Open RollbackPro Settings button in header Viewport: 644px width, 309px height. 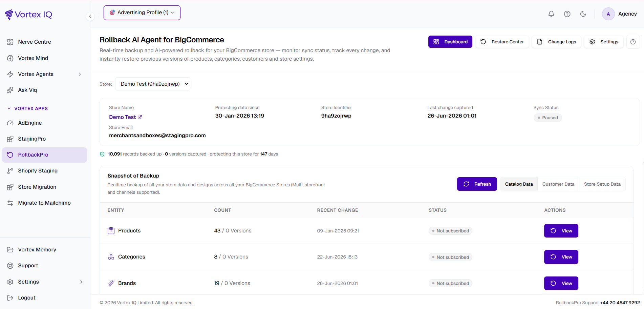click(x=604, y=42)
